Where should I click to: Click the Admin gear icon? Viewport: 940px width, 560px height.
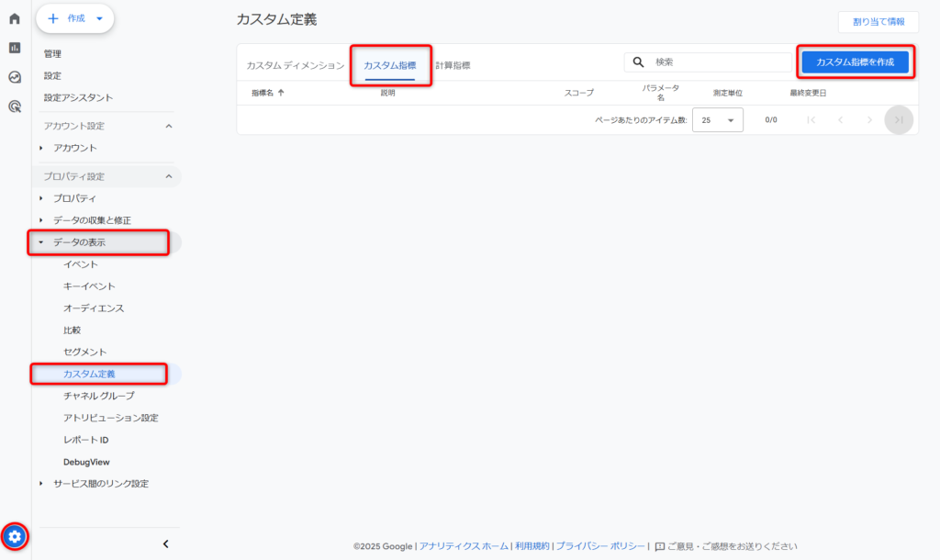point(15,536)
